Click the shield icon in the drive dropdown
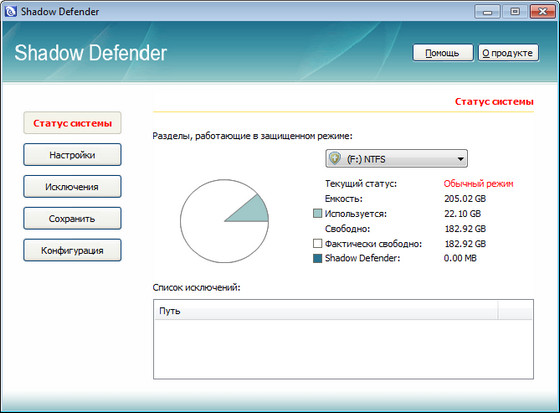Screen dimensions: 560x413 point(335,158)
